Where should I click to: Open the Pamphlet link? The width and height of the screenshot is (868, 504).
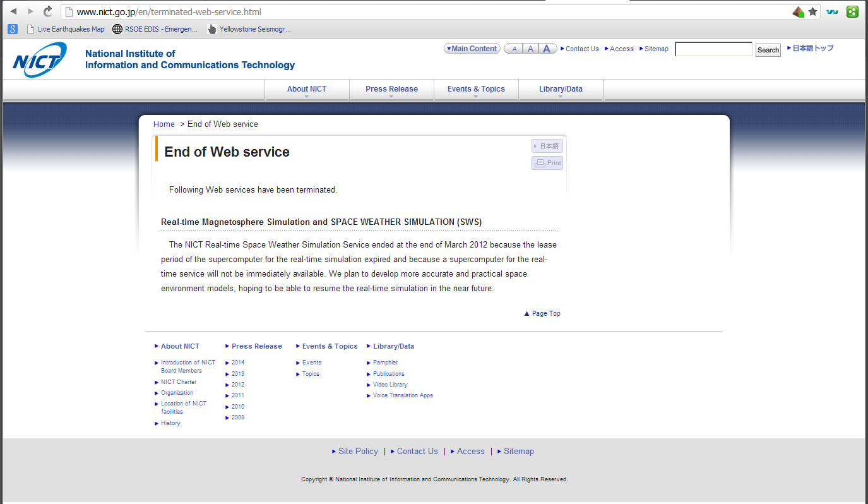[x=386, y=363]
